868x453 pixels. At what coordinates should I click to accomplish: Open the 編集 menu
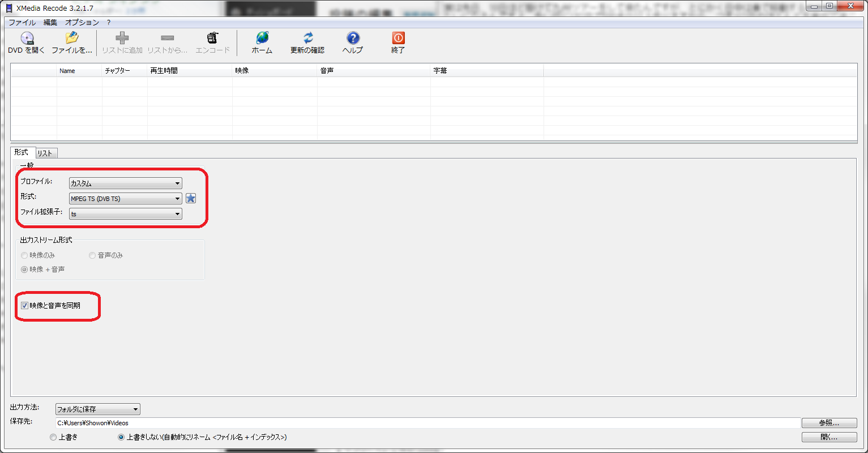(50, 22)
